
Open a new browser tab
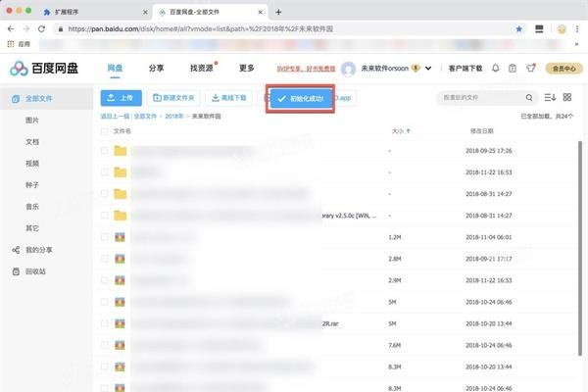point(278,12)
